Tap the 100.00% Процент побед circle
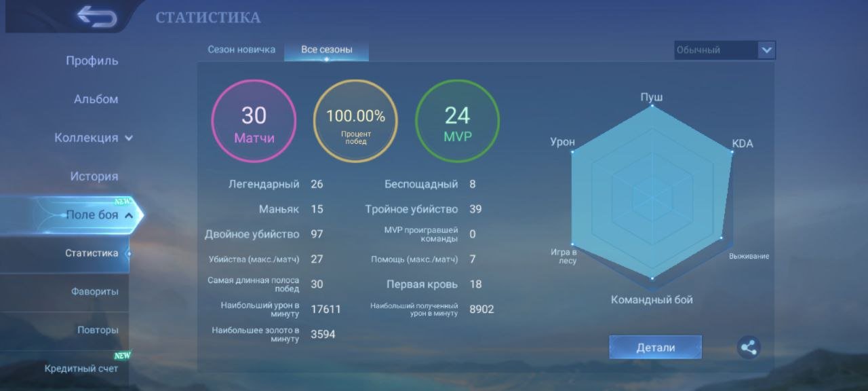 [355, 122]
